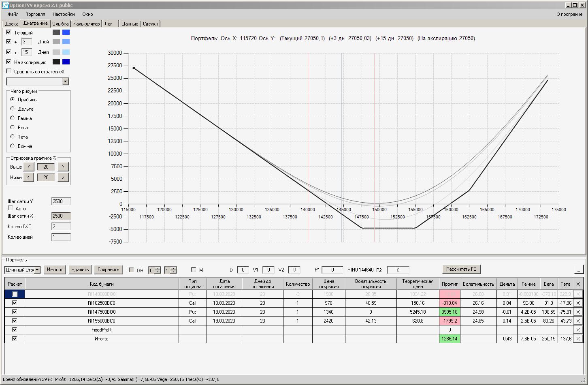Remove the RI147500BO0 row with its X icon
Screen dimensions: 588x385
click(578, 312)
